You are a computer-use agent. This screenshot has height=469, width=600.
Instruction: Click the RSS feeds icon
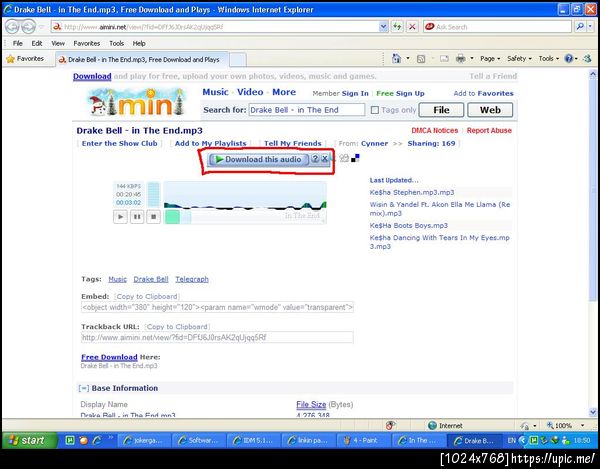pos(421,59)
